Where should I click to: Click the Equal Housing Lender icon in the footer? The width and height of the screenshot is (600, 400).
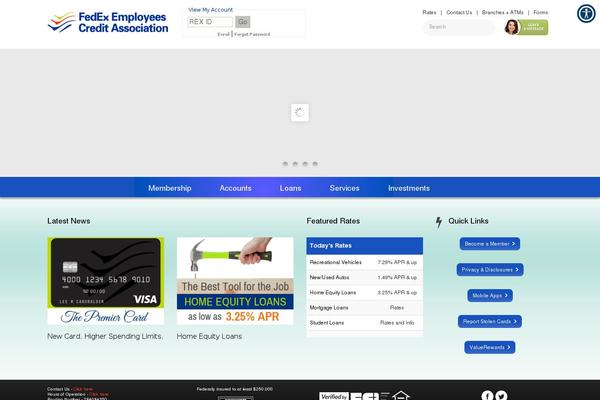point(400,396)
